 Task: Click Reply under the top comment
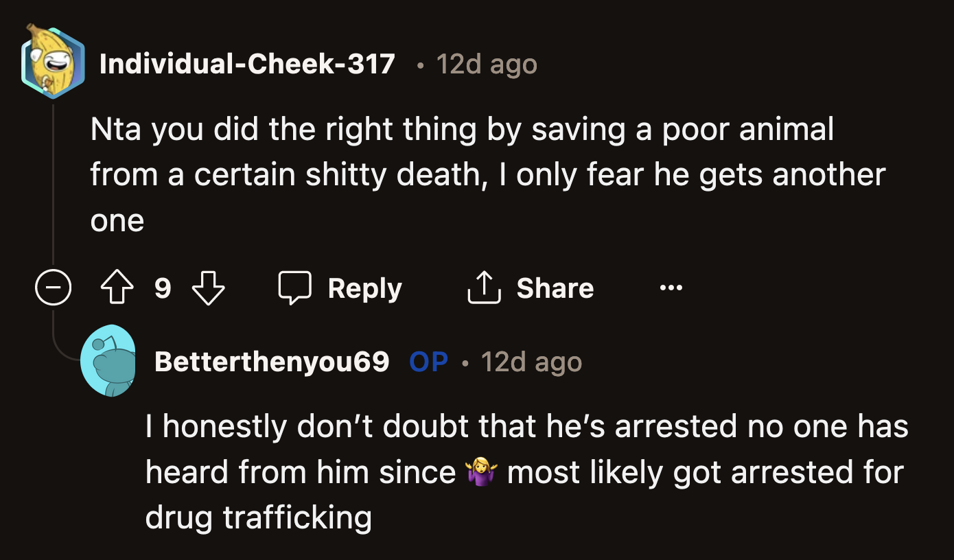point(364,288)
